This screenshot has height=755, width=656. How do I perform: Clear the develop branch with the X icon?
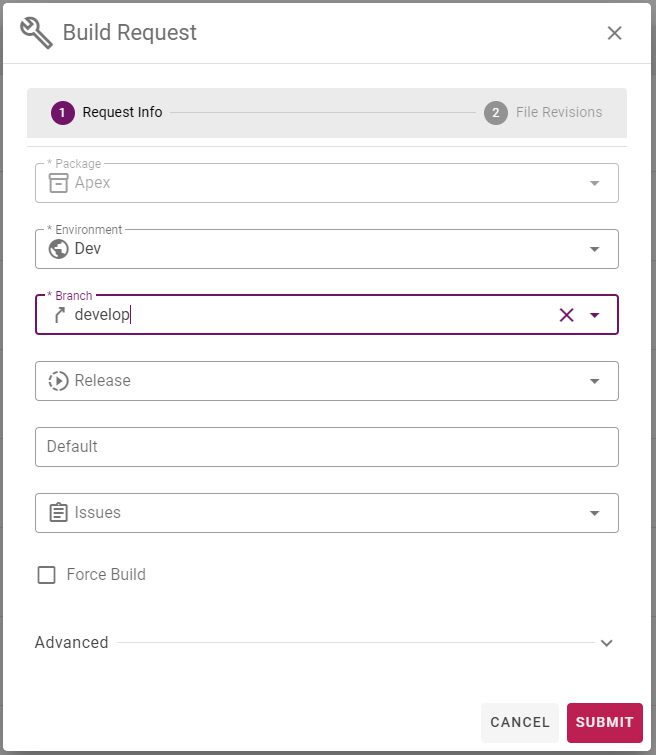566,315
